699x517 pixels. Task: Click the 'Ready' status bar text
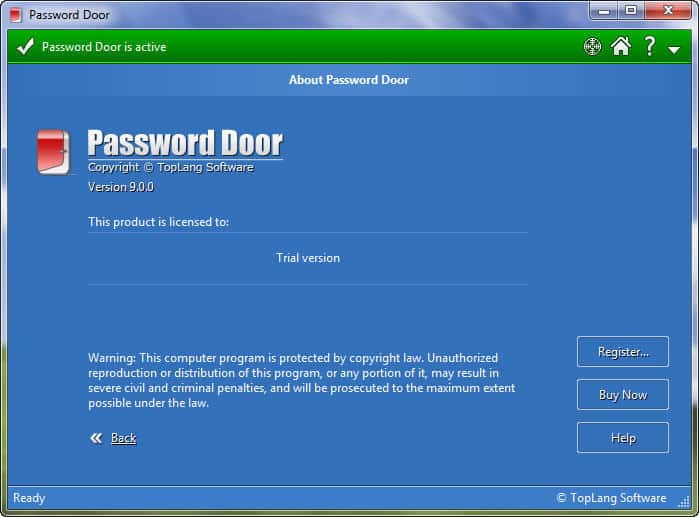click(x=29, y=498)
